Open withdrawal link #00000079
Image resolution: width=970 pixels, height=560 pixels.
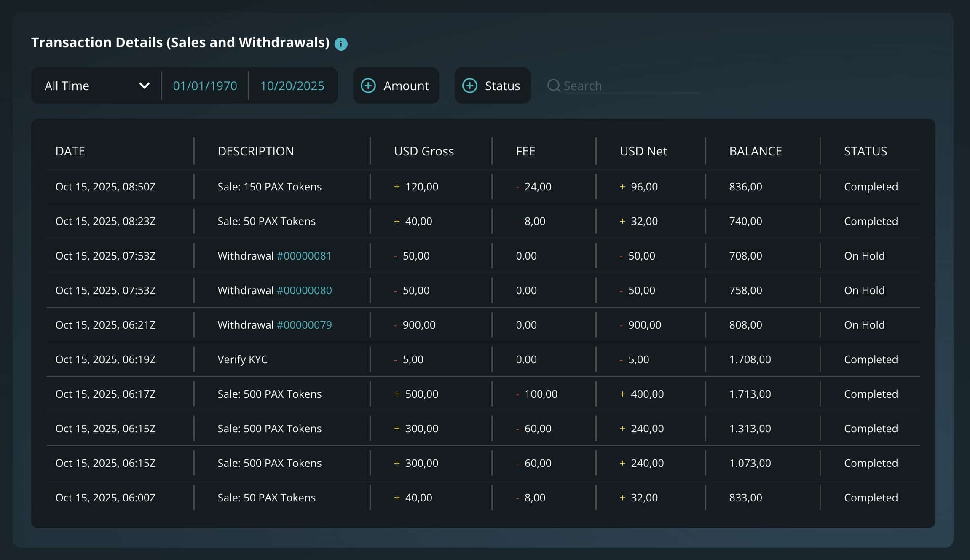(x=304, y=325)
